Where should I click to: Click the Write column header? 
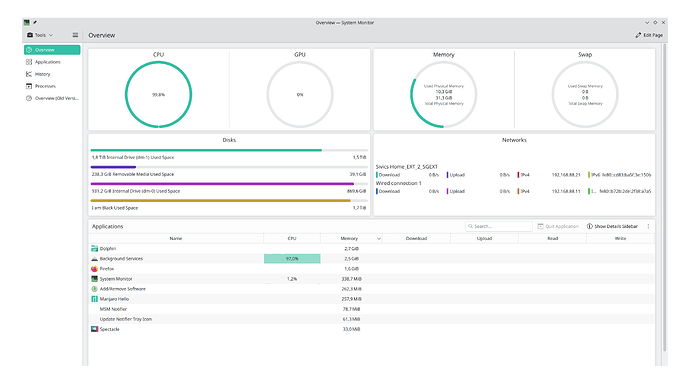click(x=620, y=238)
